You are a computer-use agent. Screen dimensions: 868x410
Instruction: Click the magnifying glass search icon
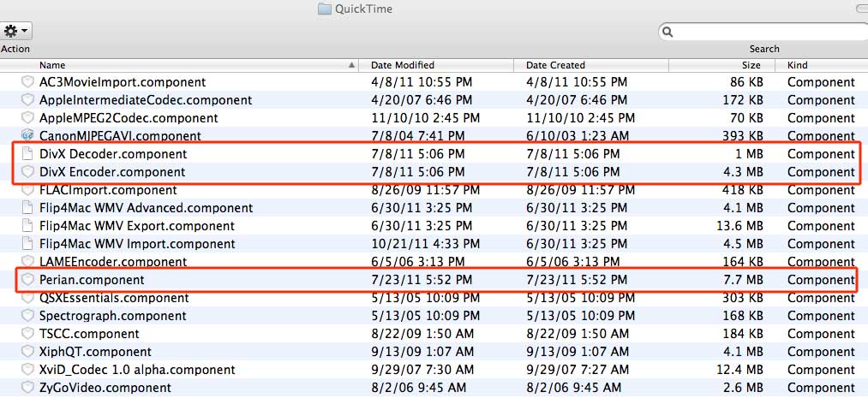668,32
